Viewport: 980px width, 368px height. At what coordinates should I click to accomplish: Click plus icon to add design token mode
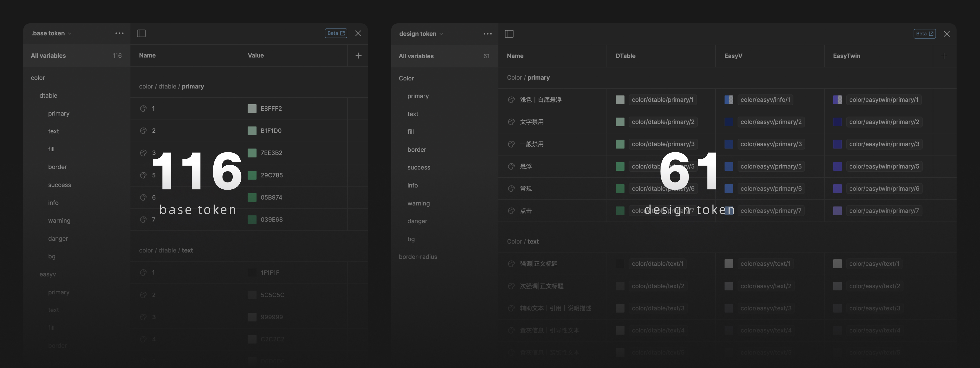944,56
